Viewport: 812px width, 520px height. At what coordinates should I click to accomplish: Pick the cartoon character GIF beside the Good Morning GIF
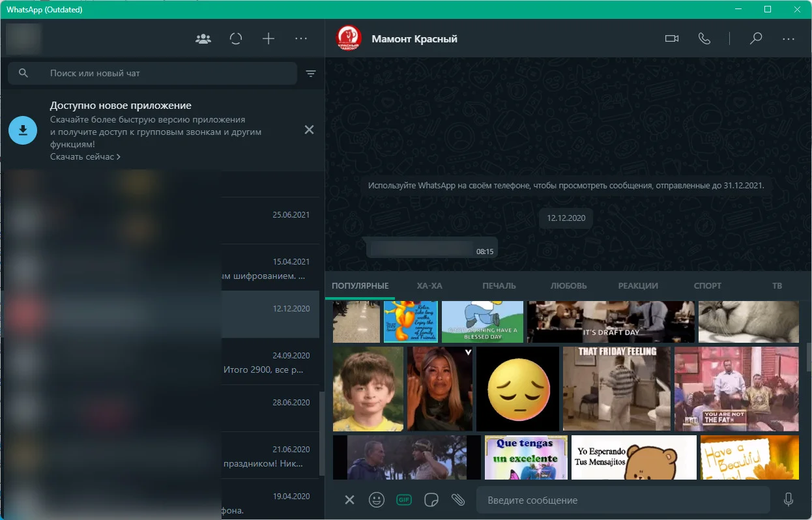pos(411,322)
